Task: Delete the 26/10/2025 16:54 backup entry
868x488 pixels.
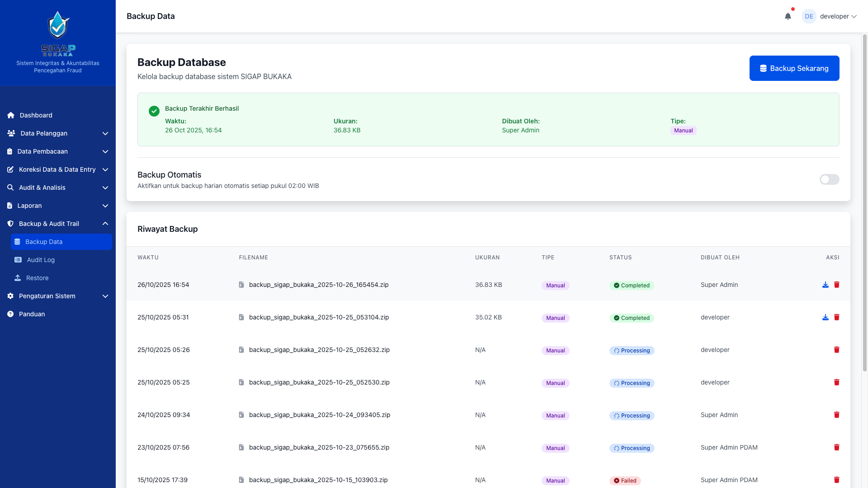Action: (x=836, y=285)
